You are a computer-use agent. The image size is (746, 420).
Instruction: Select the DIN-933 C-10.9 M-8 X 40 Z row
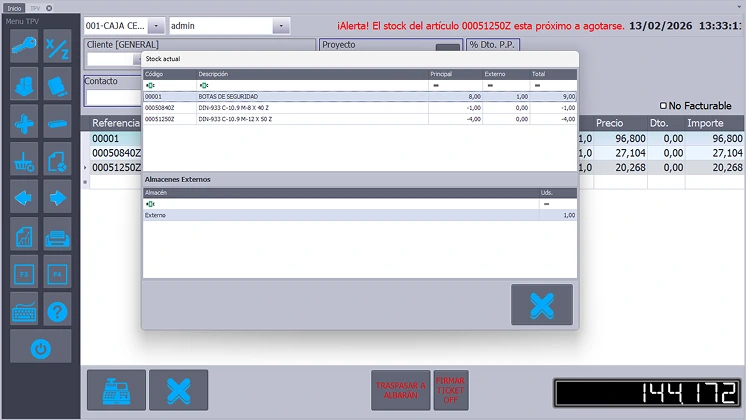(x=360, y=108)
